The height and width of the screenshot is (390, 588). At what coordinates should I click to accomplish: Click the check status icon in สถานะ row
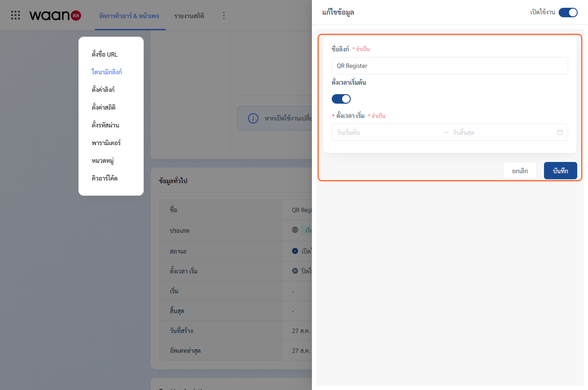295,251
